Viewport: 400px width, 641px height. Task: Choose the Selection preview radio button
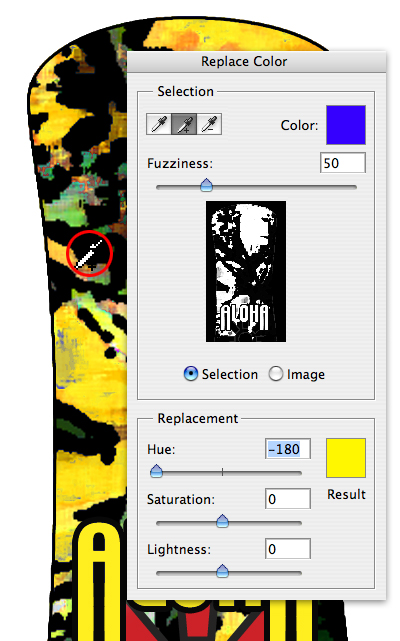tap(191, 374)
